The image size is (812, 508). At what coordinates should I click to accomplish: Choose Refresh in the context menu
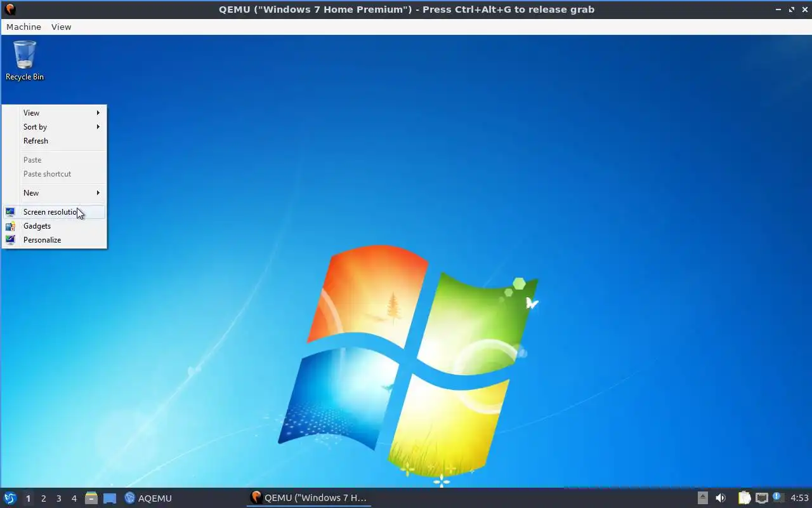[x=54, y=141]
